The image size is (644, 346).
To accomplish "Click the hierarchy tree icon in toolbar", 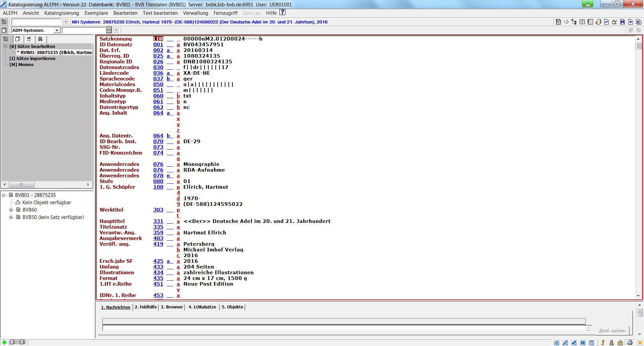I will point(574,22).
